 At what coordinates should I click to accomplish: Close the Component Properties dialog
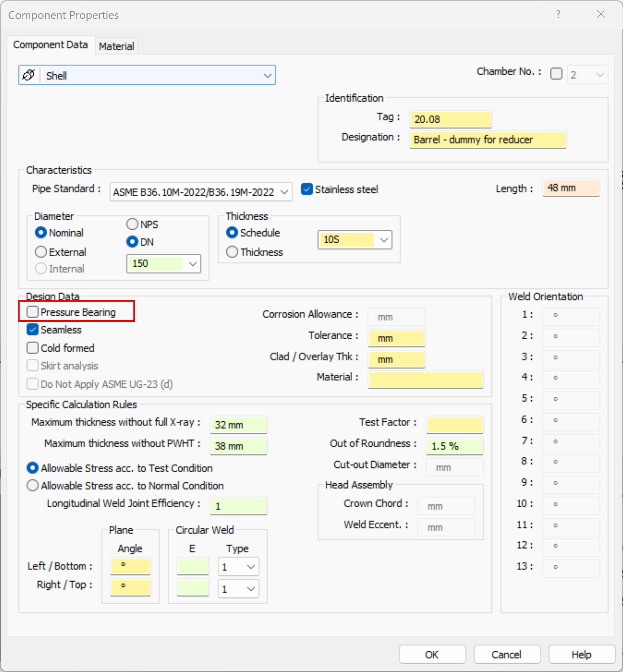601,14
